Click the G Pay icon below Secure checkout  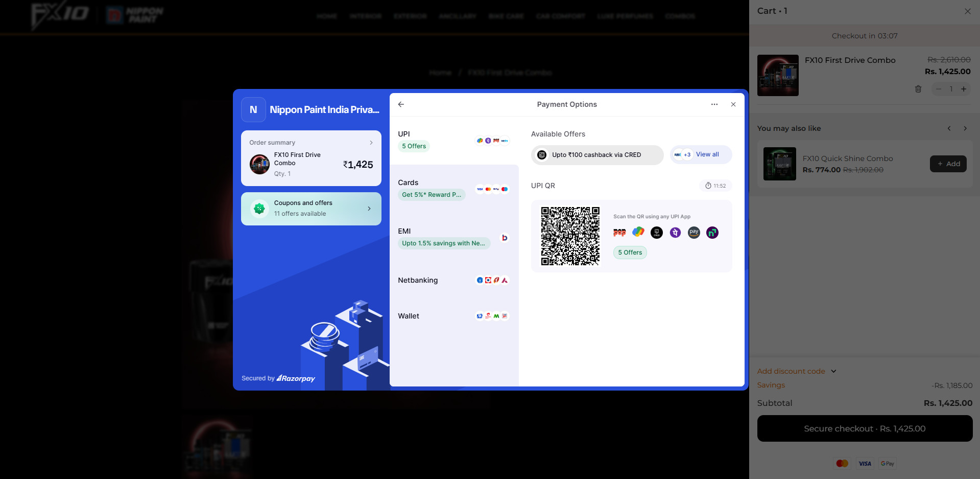tap(888, 464)
